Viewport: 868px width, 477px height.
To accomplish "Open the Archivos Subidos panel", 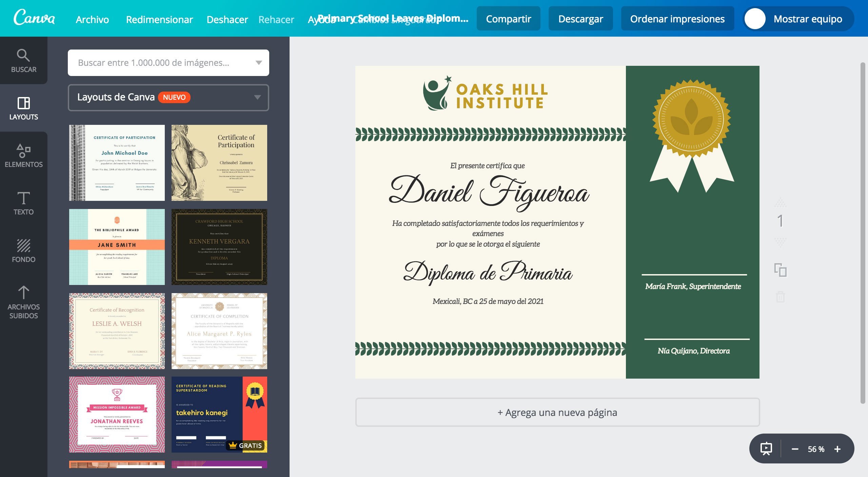I will tap(23, 302).
